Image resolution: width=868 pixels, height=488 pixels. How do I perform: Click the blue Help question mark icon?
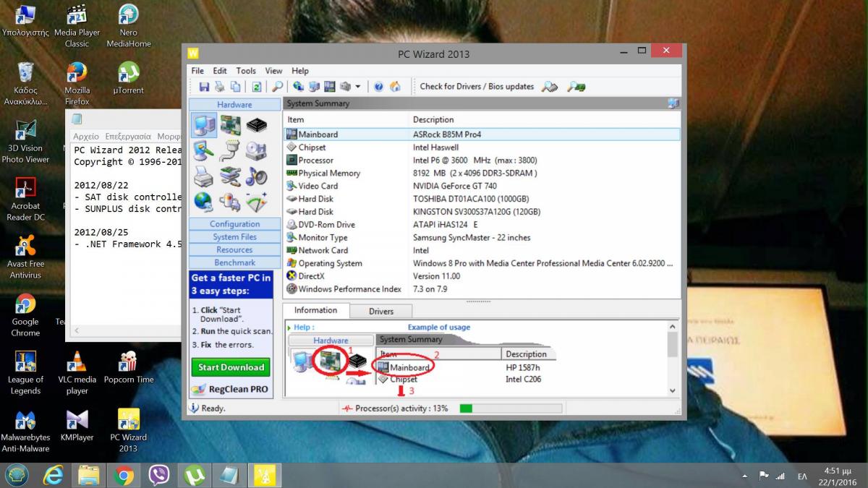(x=378, y=87)
